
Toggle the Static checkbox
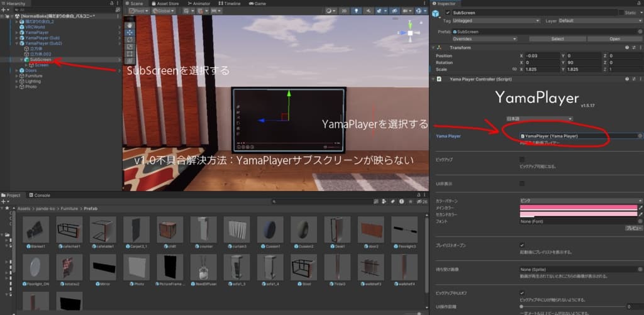point(621,13)
